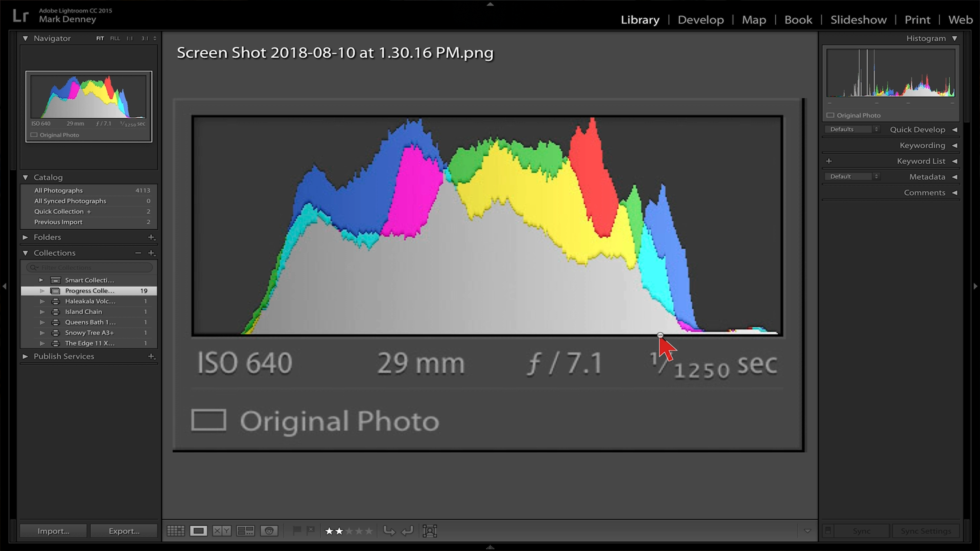Hide the right panel group arrow

[975, 286]
